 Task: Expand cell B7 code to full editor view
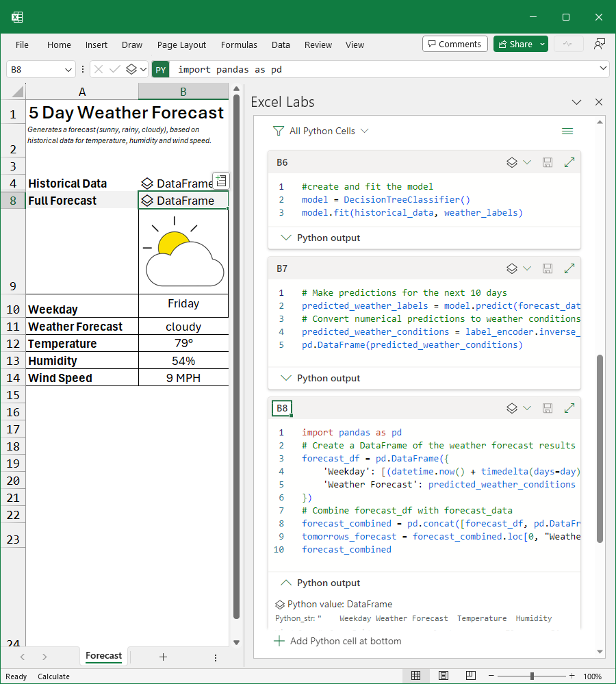[569, 268]
